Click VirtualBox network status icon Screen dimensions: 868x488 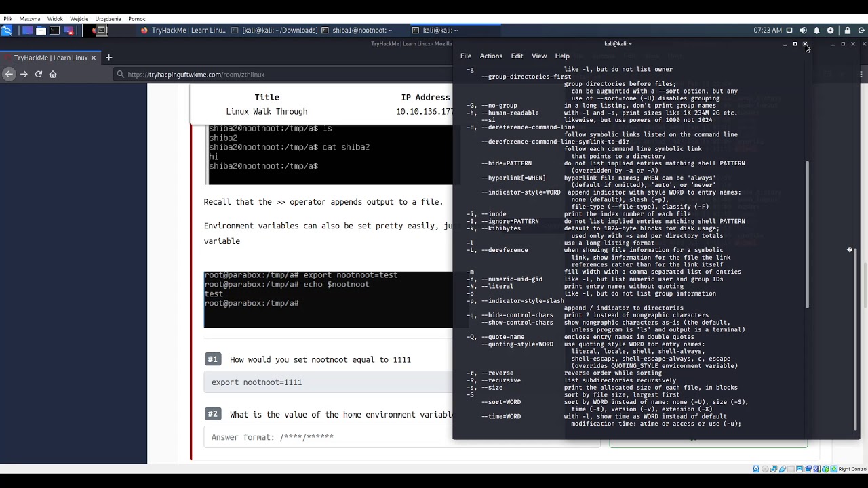pos(774,469)
